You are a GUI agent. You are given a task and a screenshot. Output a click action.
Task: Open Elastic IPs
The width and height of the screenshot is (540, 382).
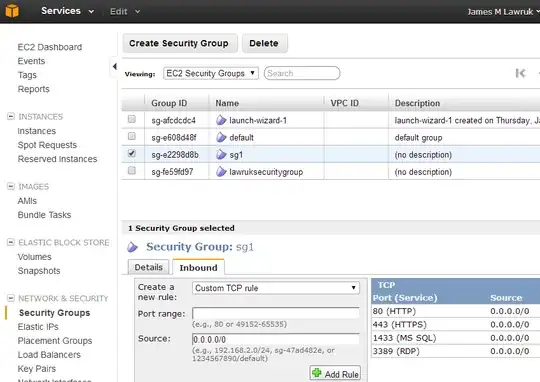click(38, 327)
